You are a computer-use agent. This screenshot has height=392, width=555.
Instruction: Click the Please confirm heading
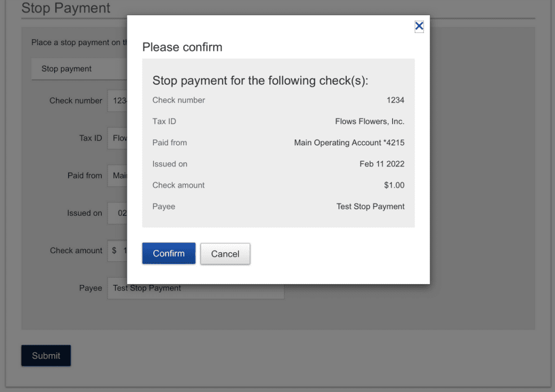182,47
